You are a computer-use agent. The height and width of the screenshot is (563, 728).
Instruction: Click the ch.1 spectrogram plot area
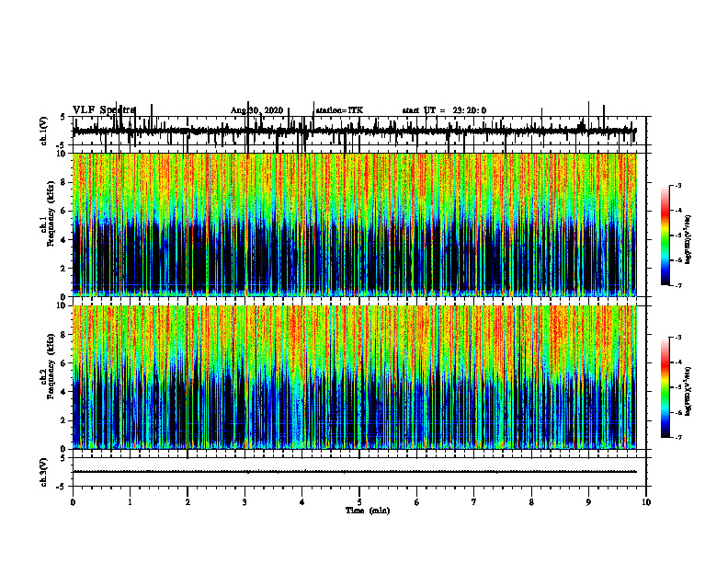tap(354, 224)
